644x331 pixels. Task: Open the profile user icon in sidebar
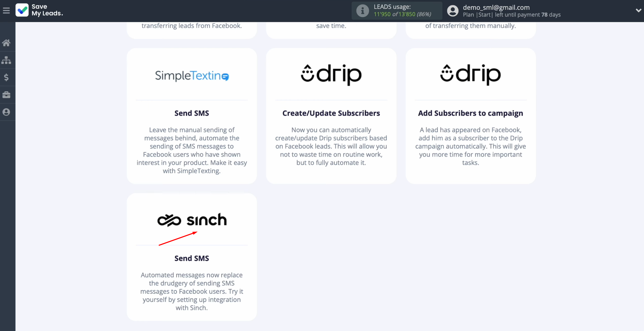tap(6, 112)
